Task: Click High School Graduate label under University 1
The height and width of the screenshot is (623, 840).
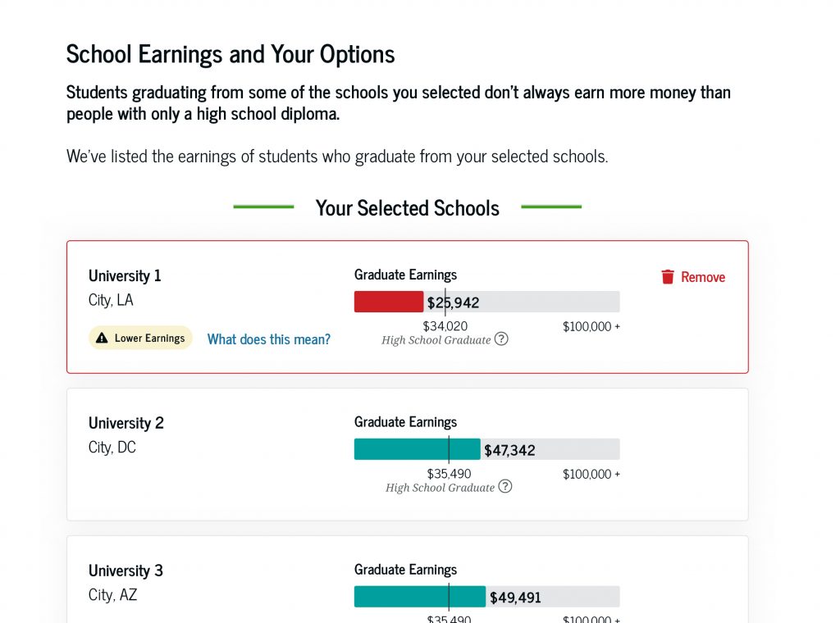Action: 436,339
